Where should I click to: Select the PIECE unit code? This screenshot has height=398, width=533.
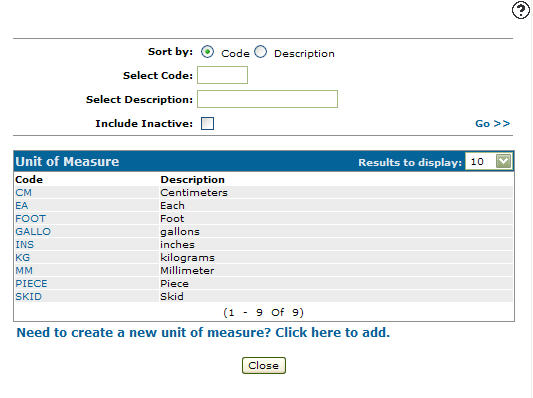point(31,283)
